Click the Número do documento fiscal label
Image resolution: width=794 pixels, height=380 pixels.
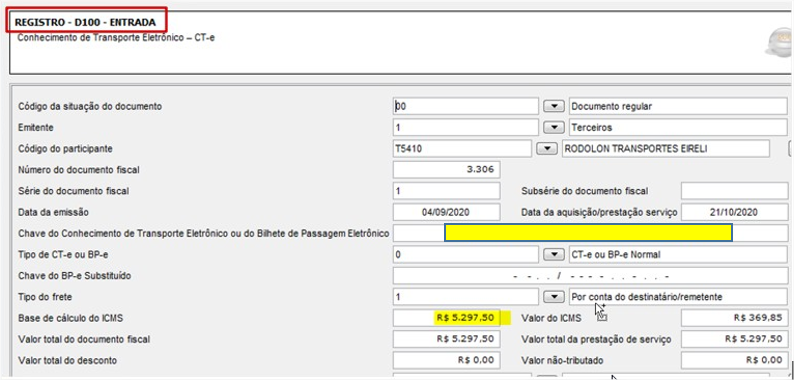78,170
